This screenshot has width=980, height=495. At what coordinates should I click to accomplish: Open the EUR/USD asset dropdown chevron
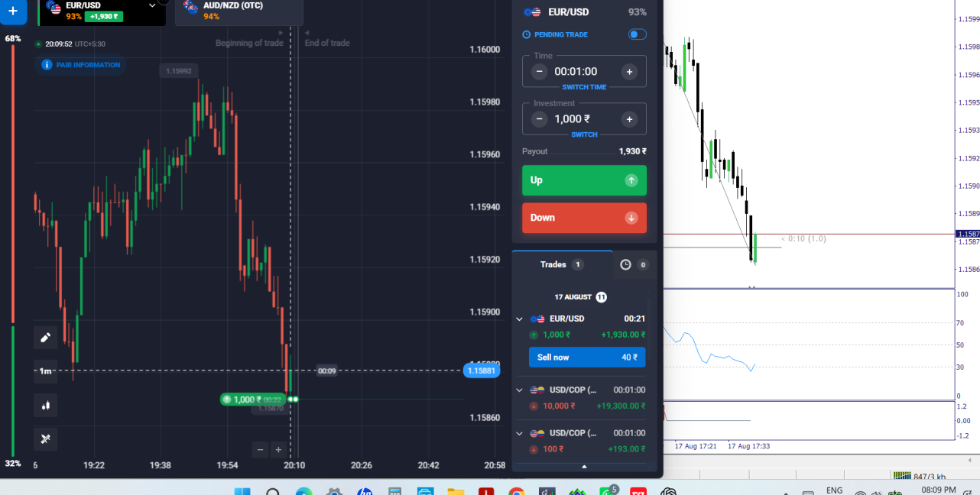[x=152, y=5]
